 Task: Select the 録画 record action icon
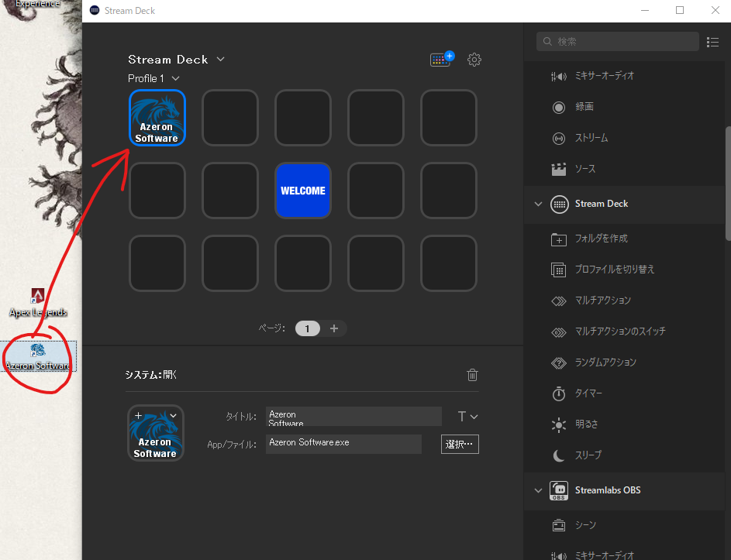(x=558, y=107)
